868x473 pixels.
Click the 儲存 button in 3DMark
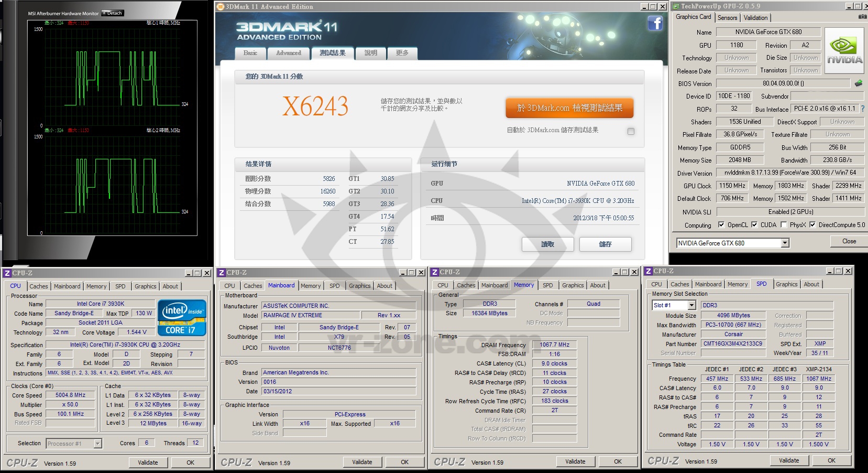tap(605, 244)
